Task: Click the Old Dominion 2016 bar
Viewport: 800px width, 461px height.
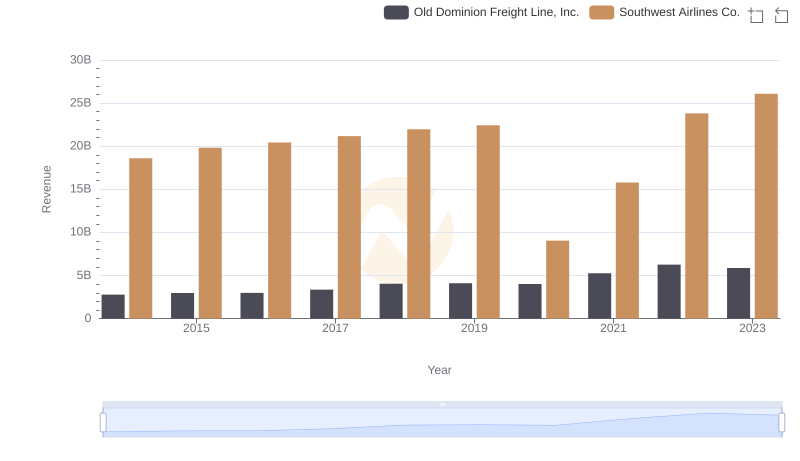Action: point(252,305)
